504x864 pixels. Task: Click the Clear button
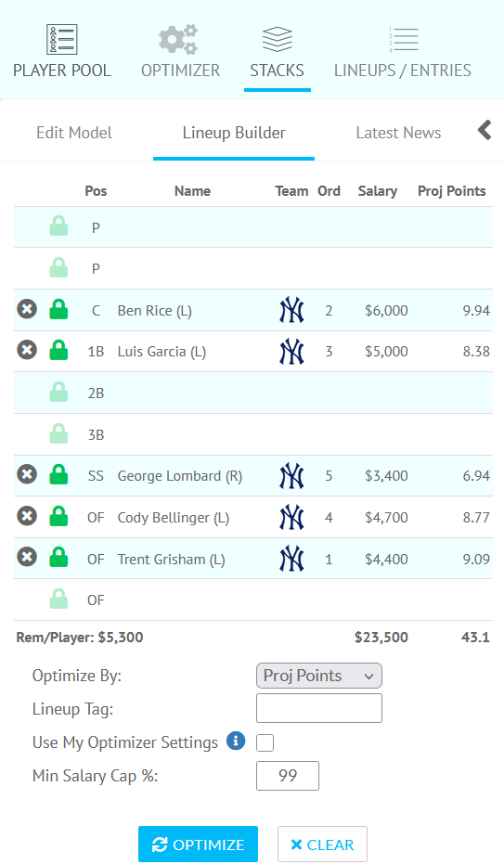[x=322, y=845]
